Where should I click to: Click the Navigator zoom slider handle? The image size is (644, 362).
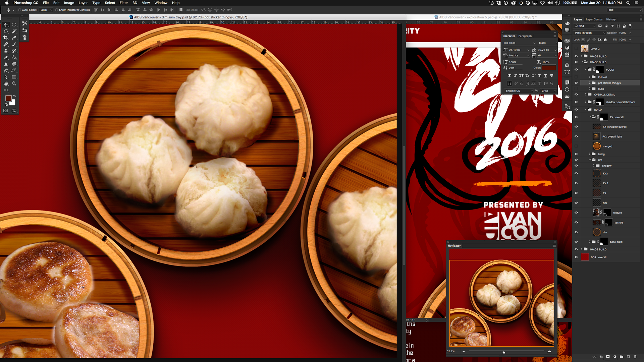pyautogui.click(x=504, y=352)
